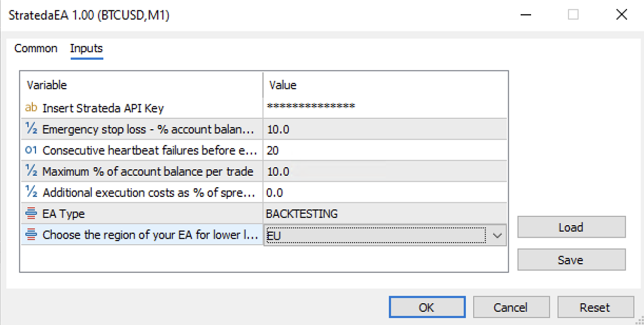This screenshot has width=644, height=325.
Task: Click the Variable column header
Action: [x=47, y=85]
